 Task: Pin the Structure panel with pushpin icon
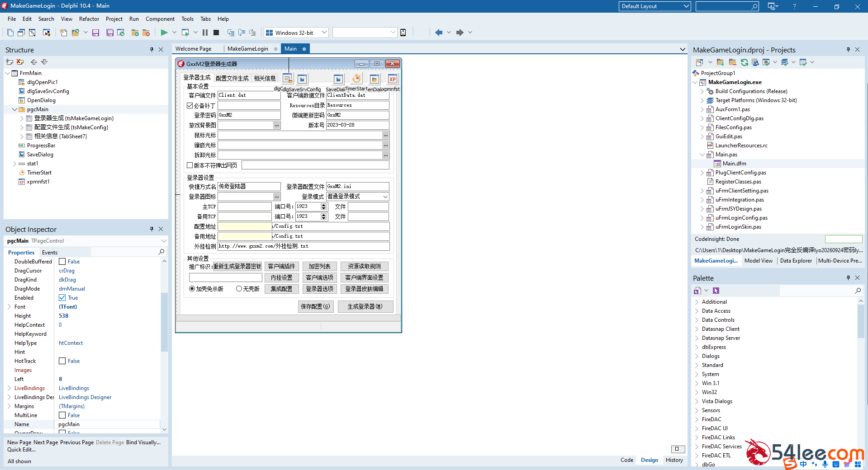point(152,50)
